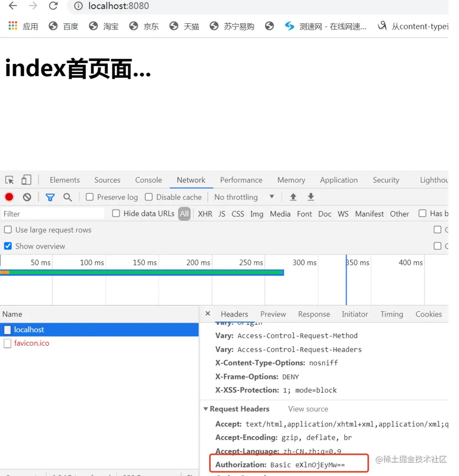Open the 应用 apps grid bookmark
Screen dimensions: 459x476
[x=23, y=26]
